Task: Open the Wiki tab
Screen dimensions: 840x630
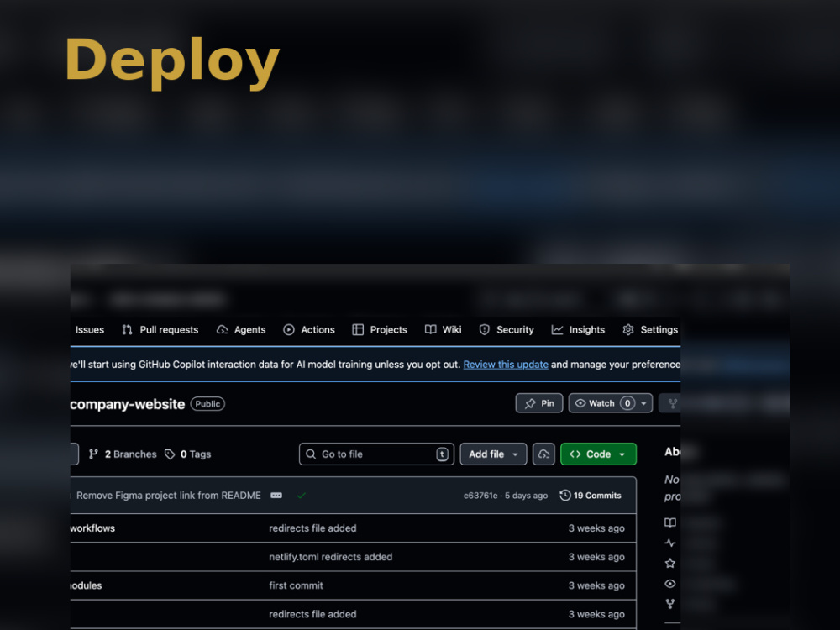Action: click(x=443, y=330)
